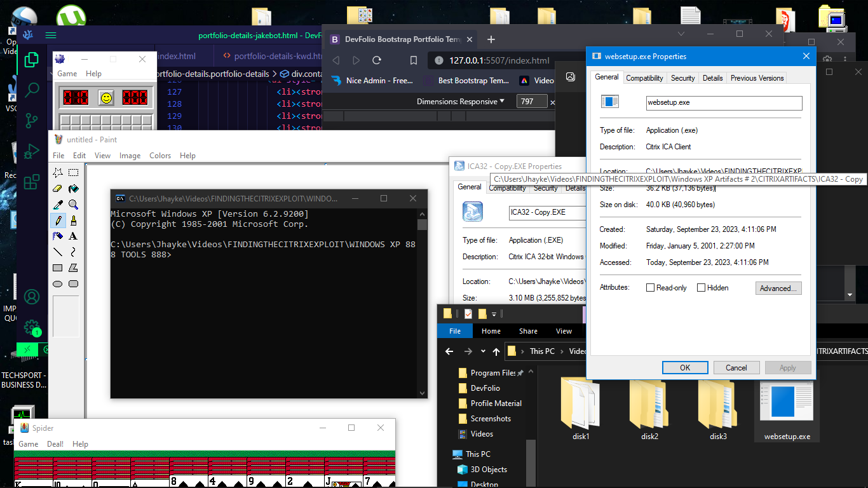Click the websetup.exe filename input field
Viewport: 868px width, 488px height.
(724, 102)
